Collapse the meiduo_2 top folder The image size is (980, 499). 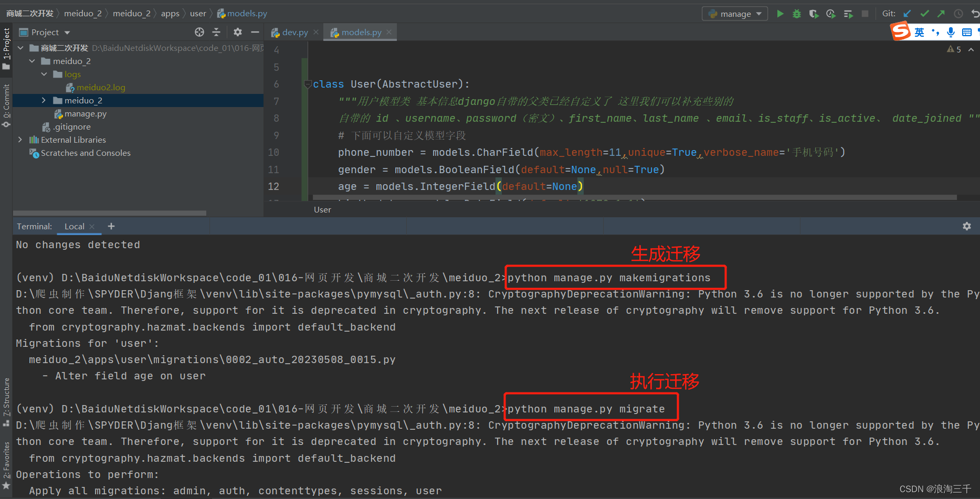(32, 61)
